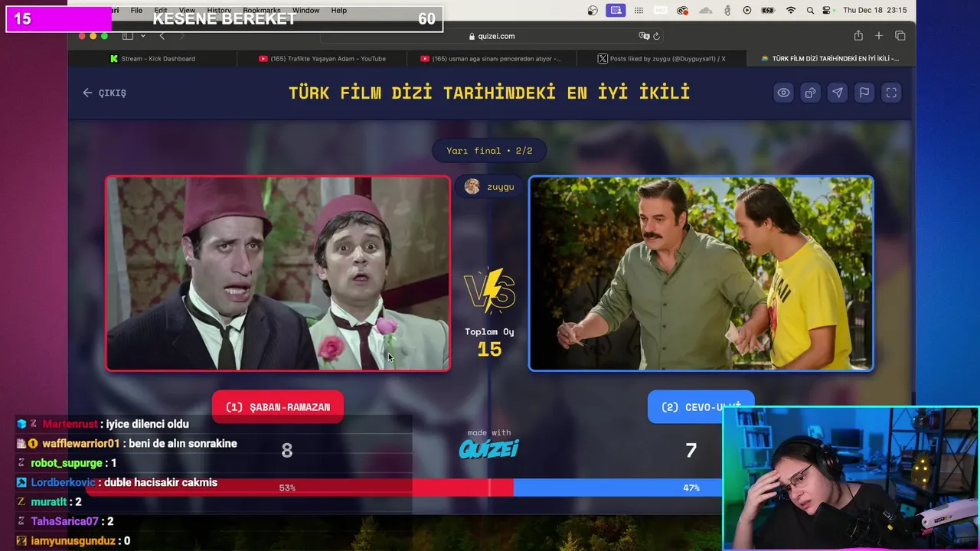Click the paper plane share icon
980x551 pixels.
[x=838, y=93]
